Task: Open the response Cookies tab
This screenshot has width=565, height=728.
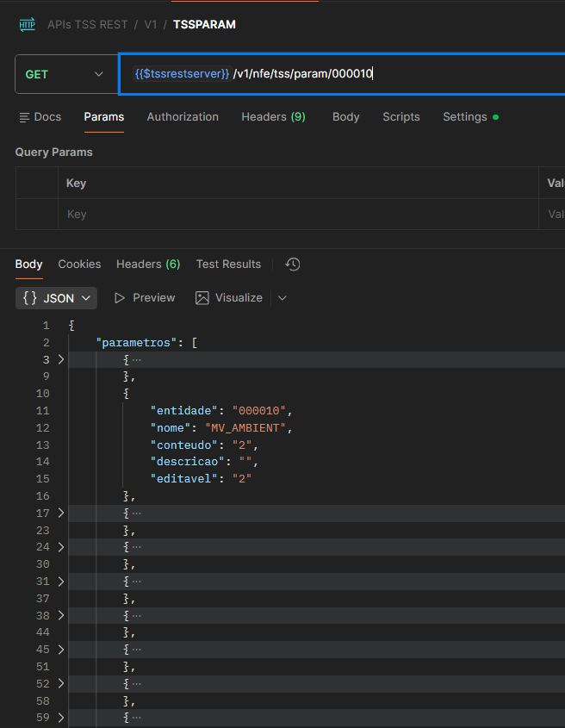Action: [x=79, y=264]
